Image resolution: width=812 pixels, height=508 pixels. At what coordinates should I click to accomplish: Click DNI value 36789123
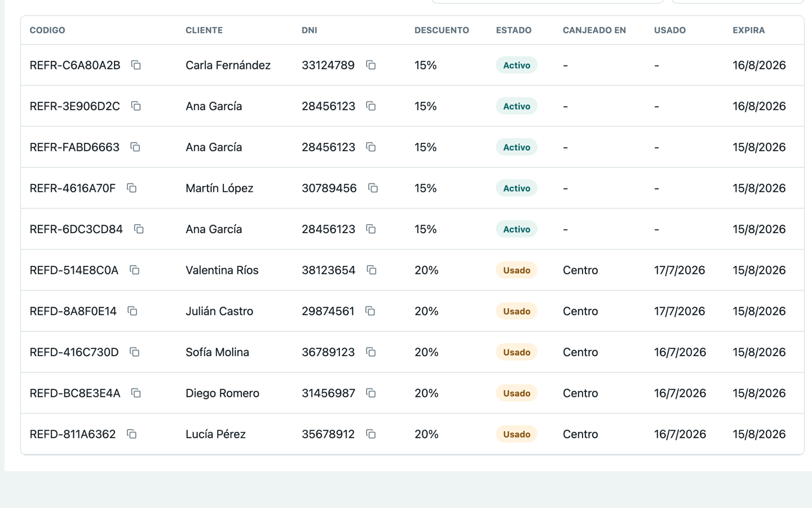click(328, 352)
